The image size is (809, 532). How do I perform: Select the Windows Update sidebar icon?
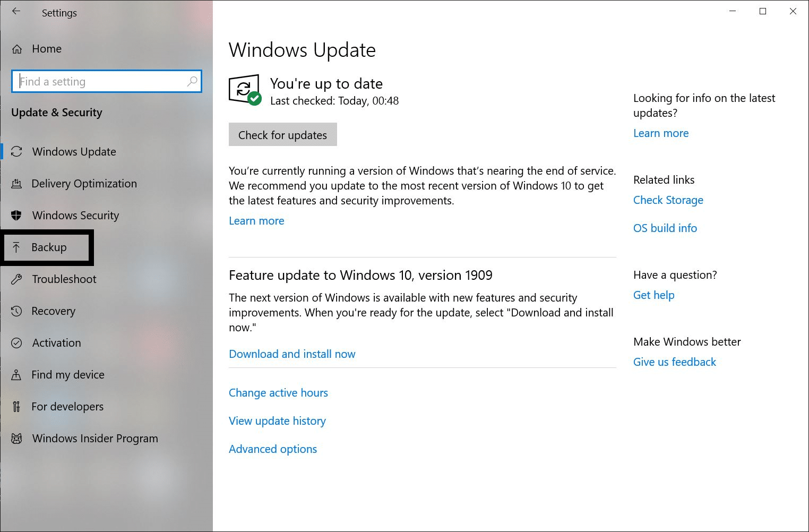click(x=18, y=152)
